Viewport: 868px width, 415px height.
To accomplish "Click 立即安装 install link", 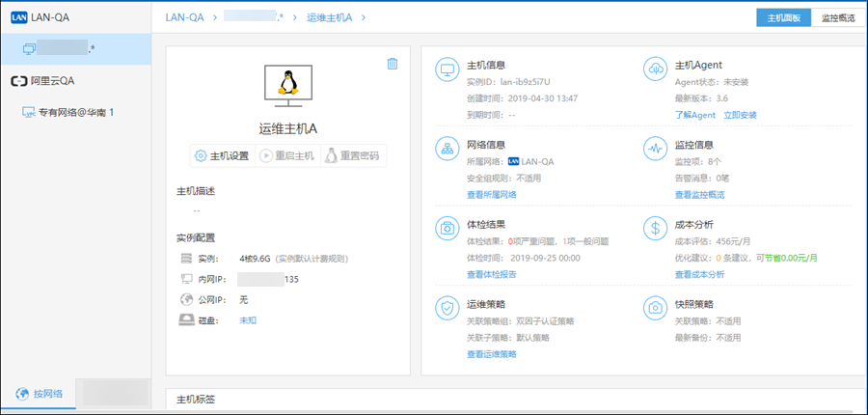I will (740, 115).
